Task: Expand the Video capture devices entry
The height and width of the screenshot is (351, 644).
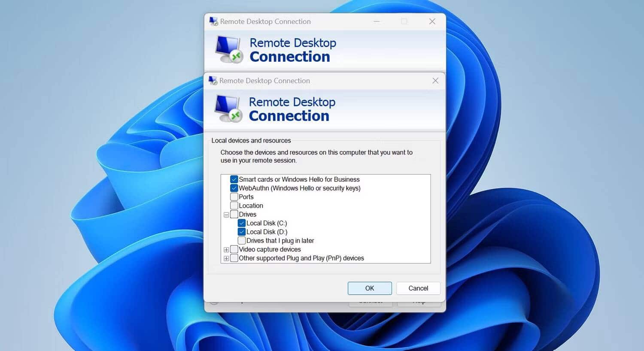Action: pyautogui.click(x=226, y=249)
